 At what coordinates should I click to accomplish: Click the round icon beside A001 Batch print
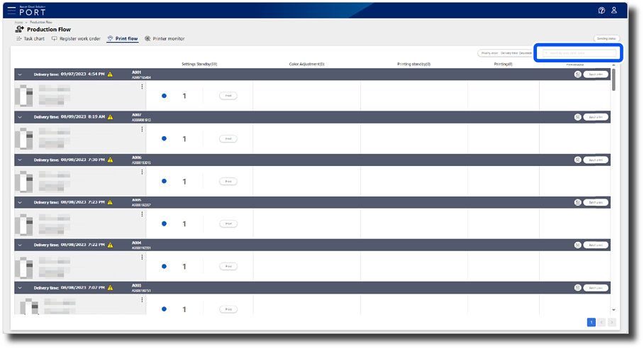click(578, 74)
